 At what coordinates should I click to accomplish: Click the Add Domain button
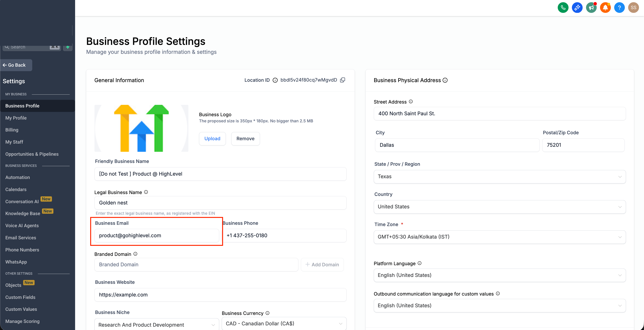tap(322, 265)
